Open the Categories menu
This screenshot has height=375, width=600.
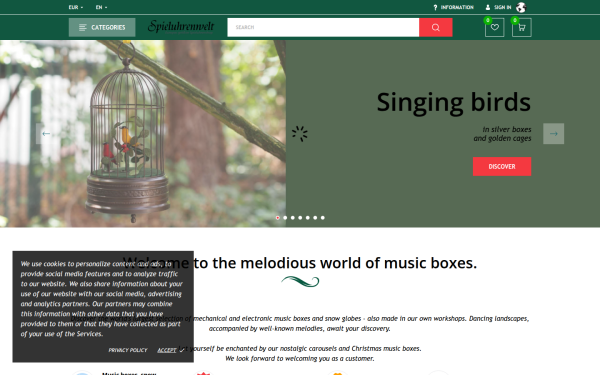pyautogui.click(x=102, y=28)
